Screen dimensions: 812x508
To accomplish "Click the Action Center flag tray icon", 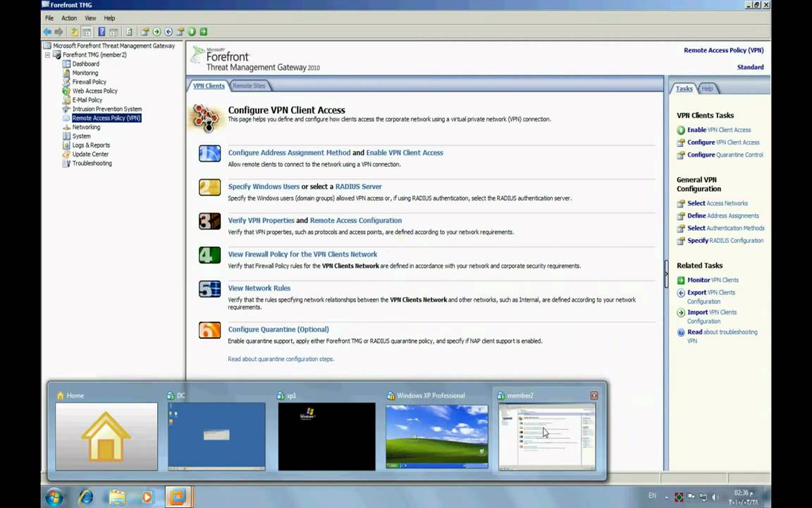I will click(691, 497).
